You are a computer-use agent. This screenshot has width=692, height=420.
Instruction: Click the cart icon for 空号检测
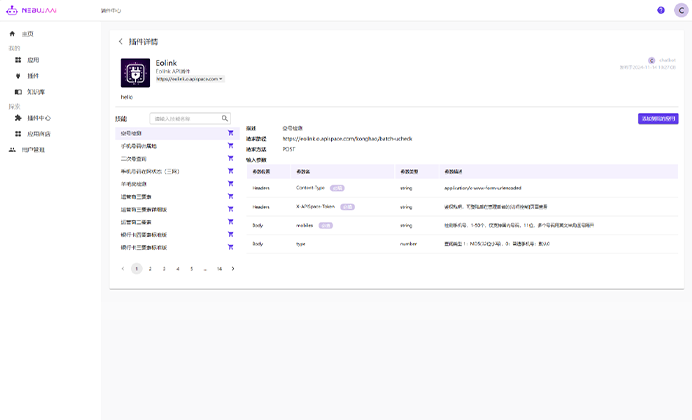click(230, 133)
